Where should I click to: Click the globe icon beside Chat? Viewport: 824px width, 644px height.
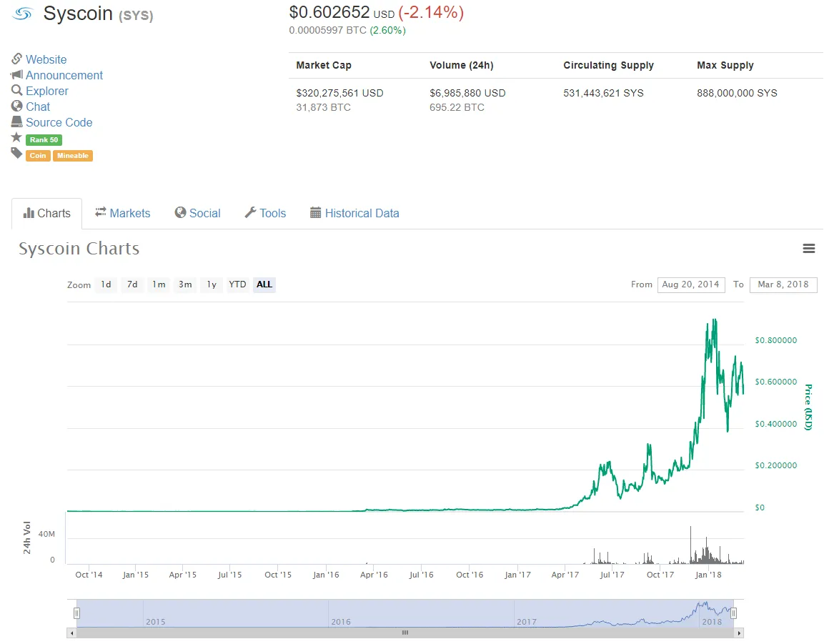coord(17,106)
